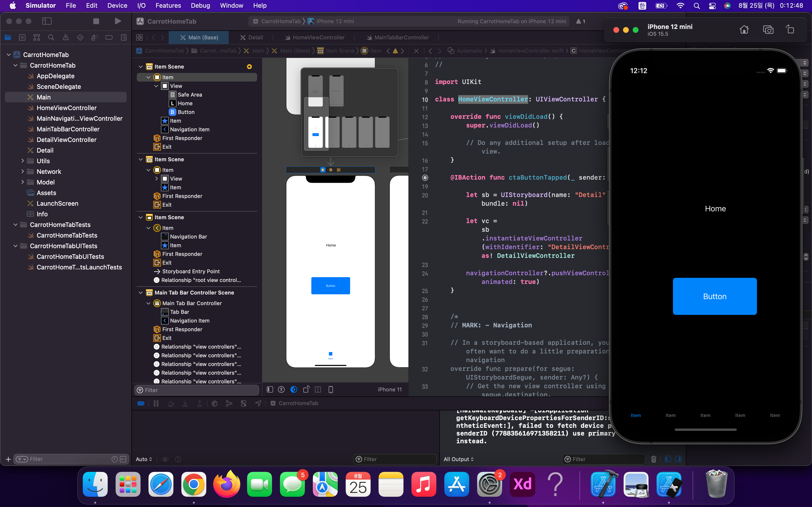Open the All Output dropdown

[458, 459]
